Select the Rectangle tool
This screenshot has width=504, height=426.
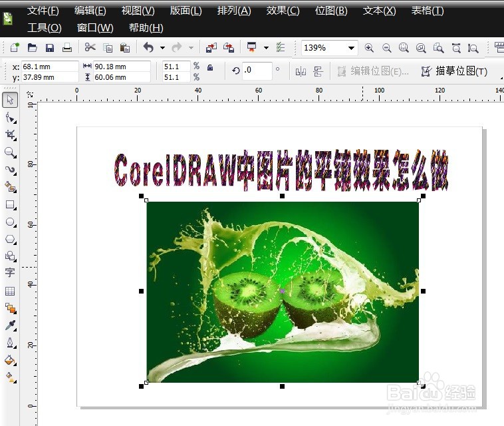point(11,205)
